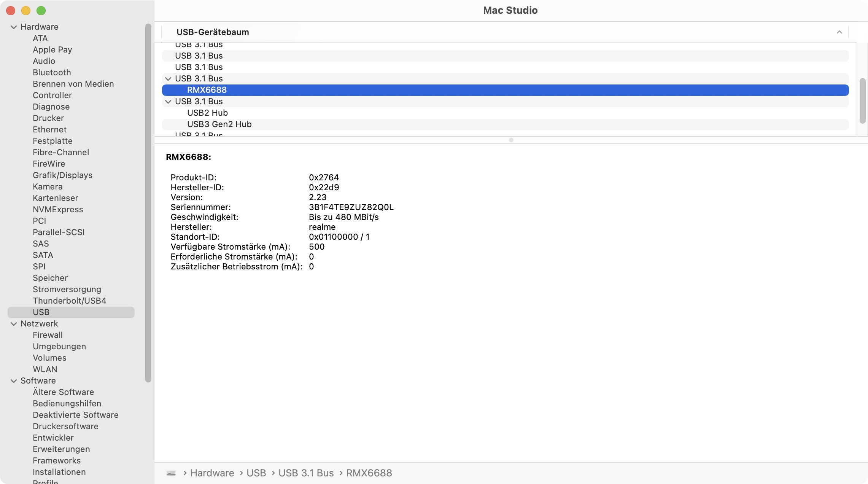Click the yellow minimize window button
Viewport: 868px width, 484px height.
pos(26,11)
